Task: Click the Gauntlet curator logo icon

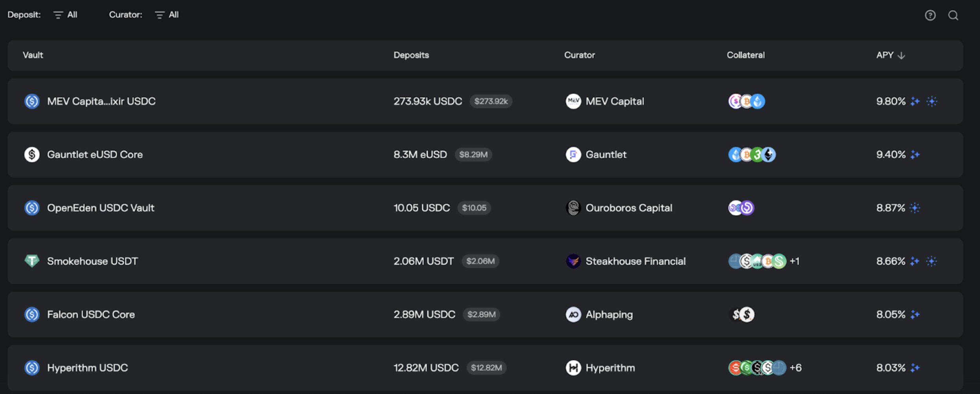Action: [x=573, y=155]
